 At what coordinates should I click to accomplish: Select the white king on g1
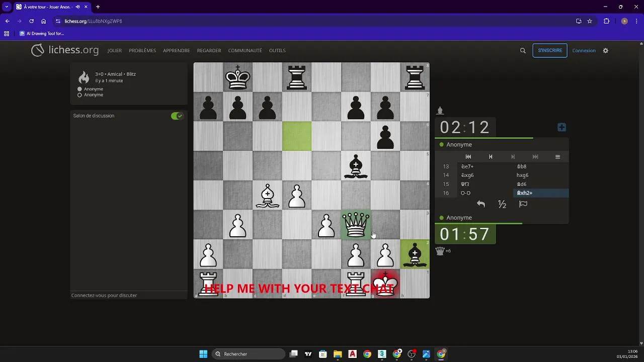[385, 284]
